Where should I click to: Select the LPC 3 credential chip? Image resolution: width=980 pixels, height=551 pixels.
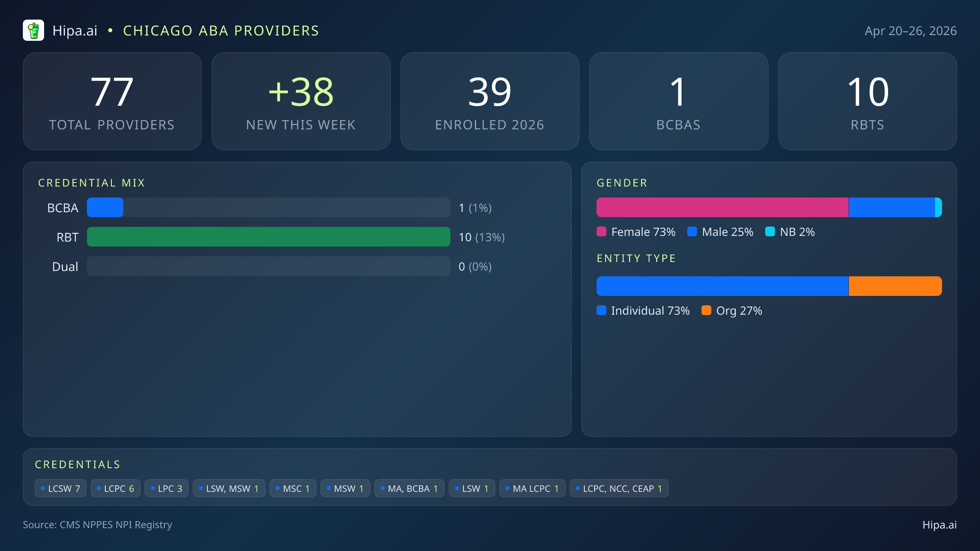pyautogui.click(x=166, y=489)
